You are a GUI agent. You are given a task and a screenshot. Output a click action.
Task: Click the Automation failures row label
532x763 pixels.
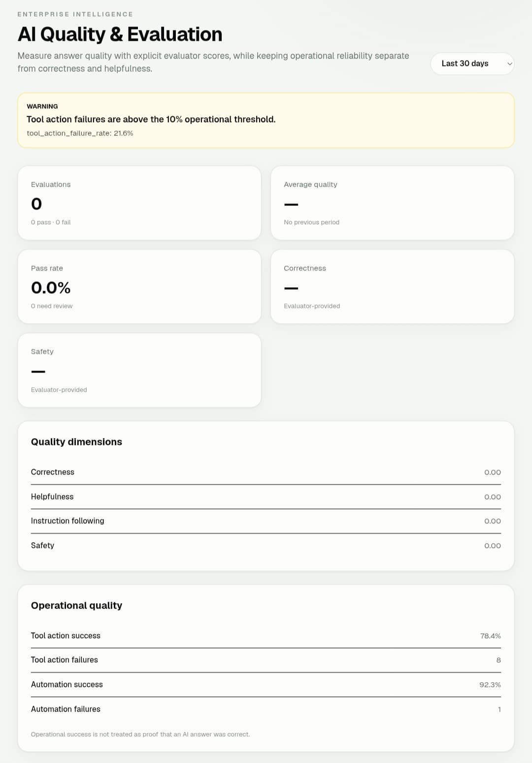pyautogui.click(x=66, y=709)
